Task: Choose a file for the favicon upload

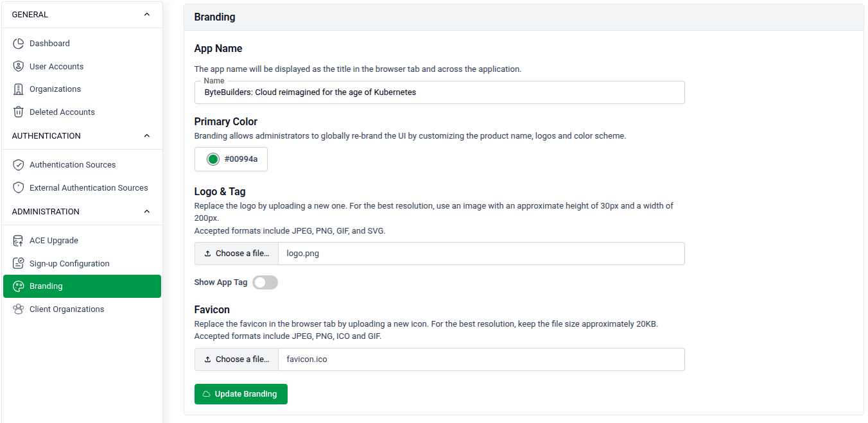Action: [236, 359]
